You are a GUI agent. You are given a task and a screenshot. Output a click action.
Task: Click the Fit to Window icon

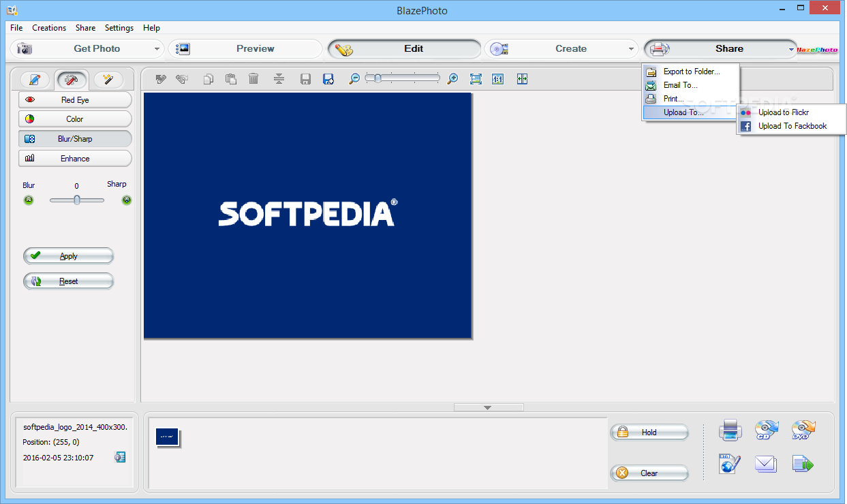point(476,79)
